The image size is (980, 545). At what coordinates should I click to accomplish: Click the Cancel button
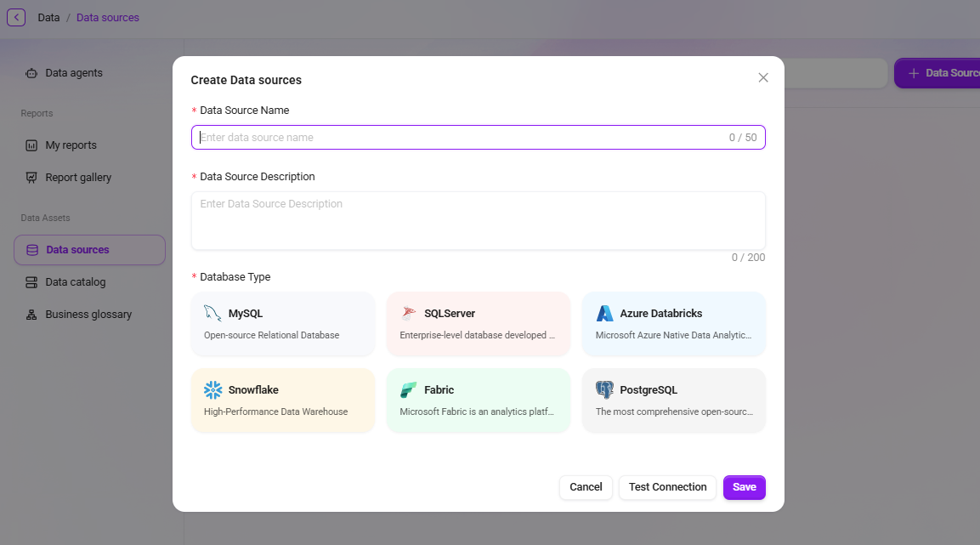point(586,487)
